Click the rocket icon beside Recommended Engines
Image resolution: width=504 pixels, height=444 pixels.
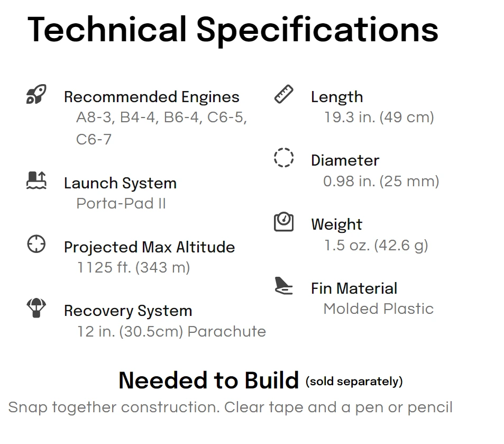pyautogui.click(x=36, y=94)
